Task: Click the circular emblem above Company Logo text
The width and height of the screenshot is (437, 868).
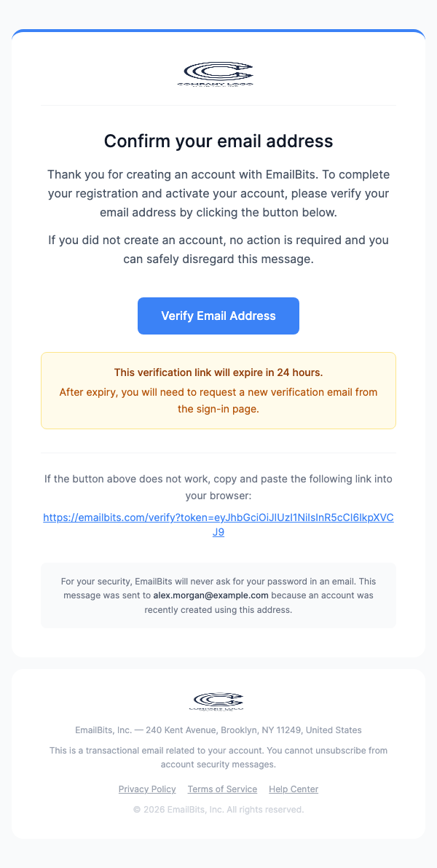Action: click(x=218, y=71)
